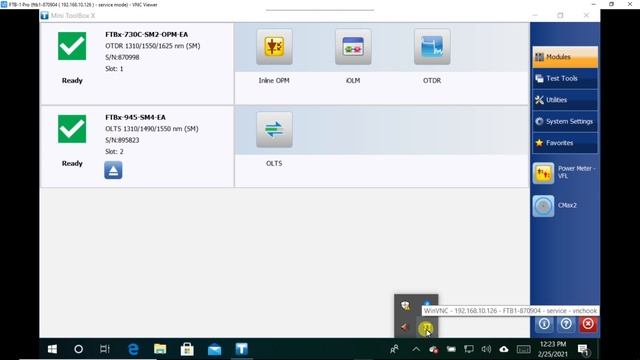Open the Windows Start menu
The height and width of the screenshot is (360, 640).
click(52, 349)
